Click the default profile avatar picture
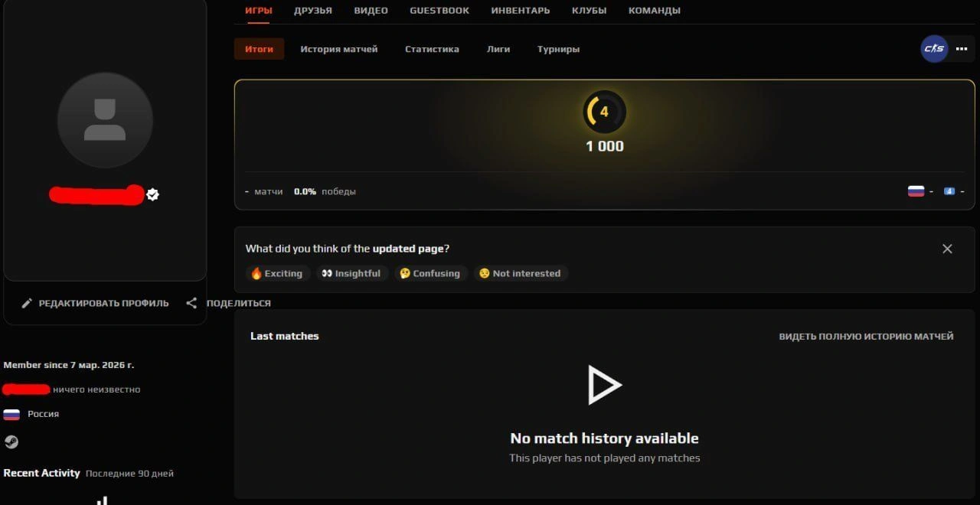This screenshot has width=980, height=505. coord(105,120)
